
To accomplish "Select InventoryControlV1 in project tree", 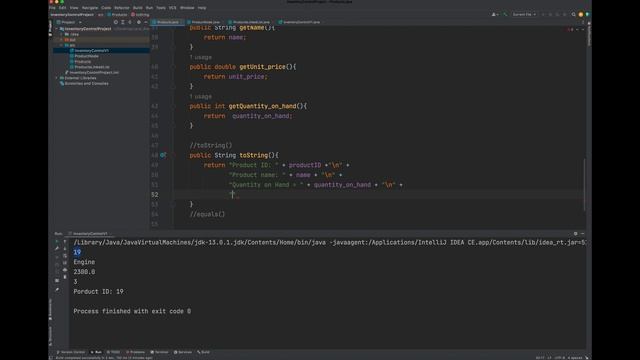I will point(89,51).
